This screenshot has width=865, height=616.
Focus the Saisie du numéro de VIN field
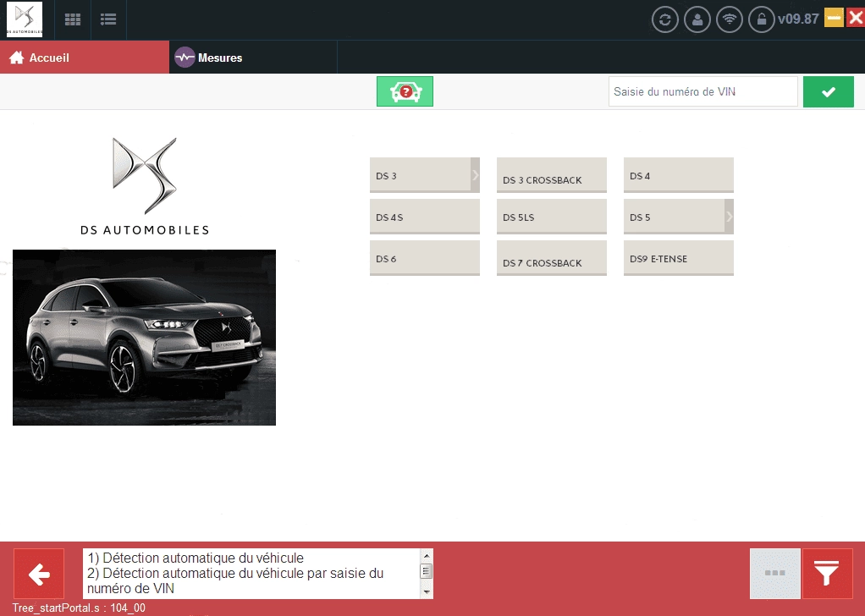point(702,91)
